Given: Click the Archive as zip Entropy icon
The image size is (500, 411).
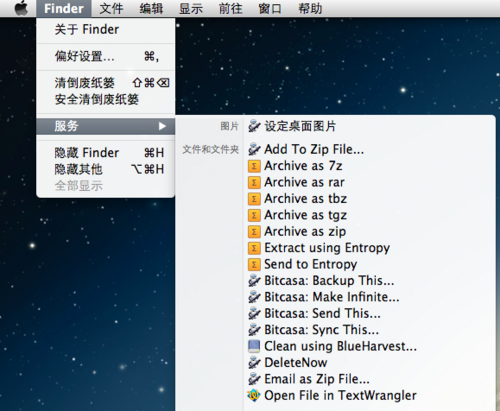Looking at the screenshot, I should 254,231.
